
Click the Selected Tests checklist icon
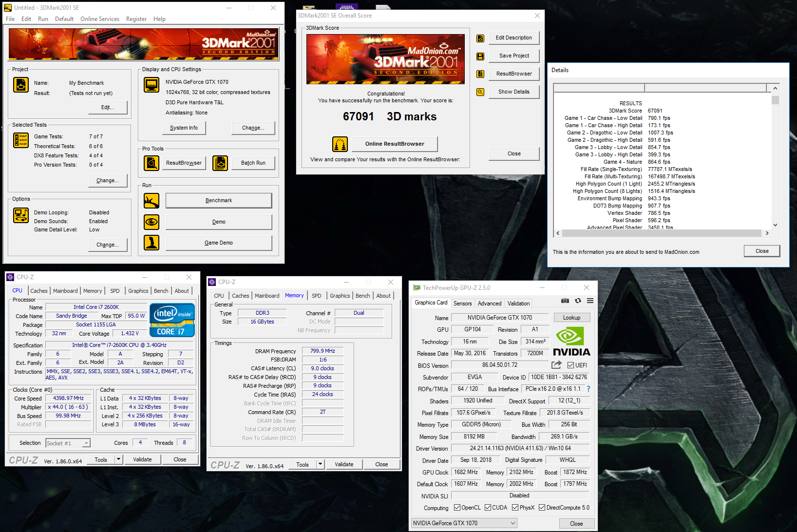coord(21,140)
